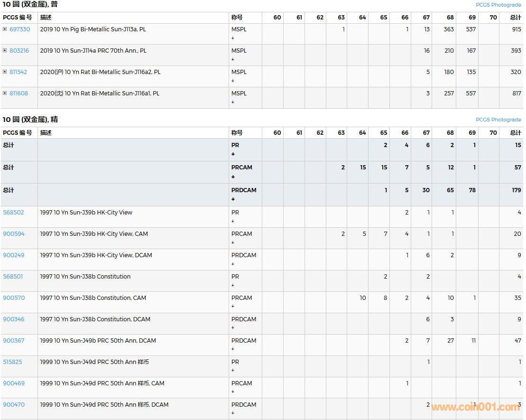Expand the plus icon beside 697330
The image size is (526, 420).
pos(5,29)
